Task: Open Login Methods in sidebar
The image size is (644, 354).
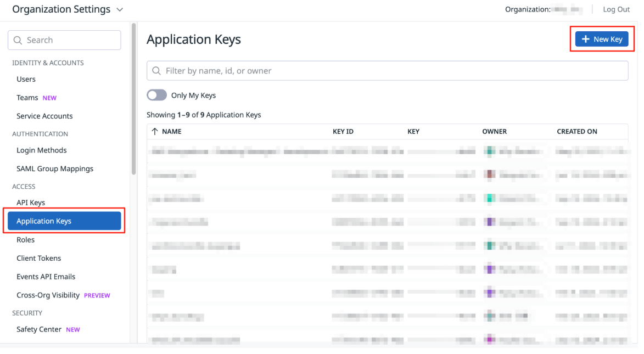Action: (x=42, y=151)
